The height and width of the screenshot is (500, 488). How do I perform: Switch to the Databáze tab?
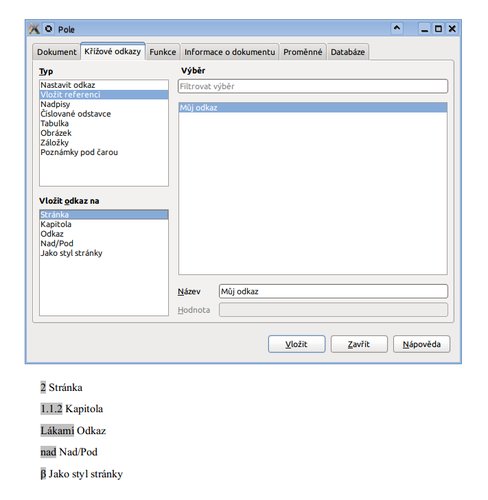click(348, 52)
